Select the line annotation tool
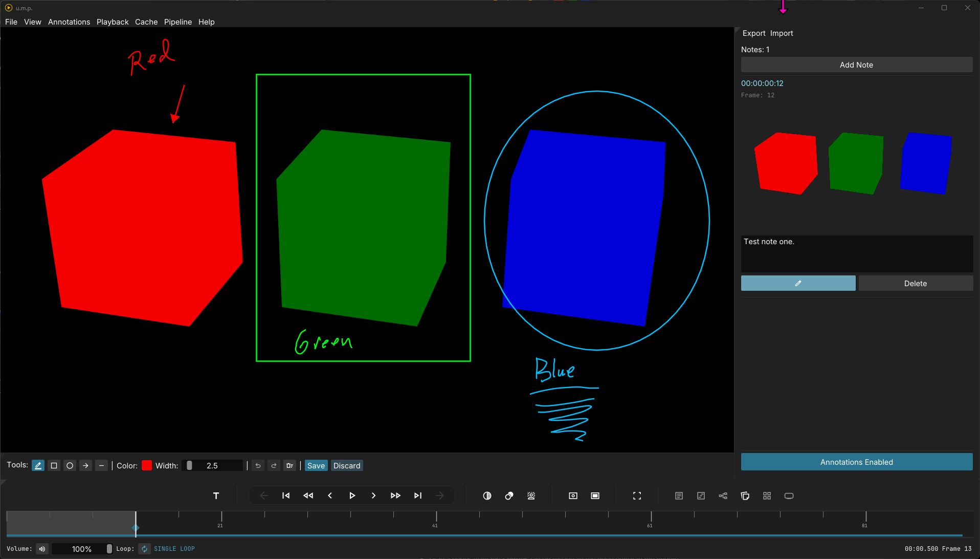The image size is (980, 559). pos(101,465)
